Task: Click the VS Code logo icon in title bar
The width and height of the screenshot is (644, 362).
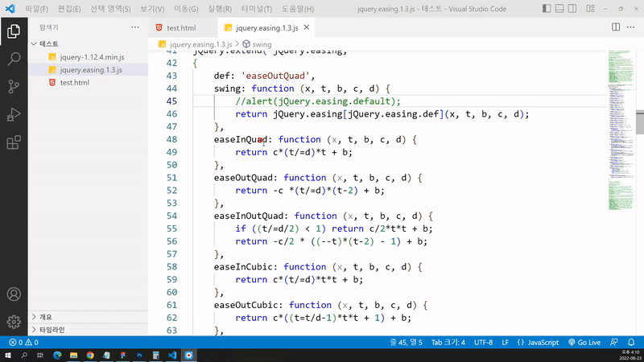Action: point(10,9)
